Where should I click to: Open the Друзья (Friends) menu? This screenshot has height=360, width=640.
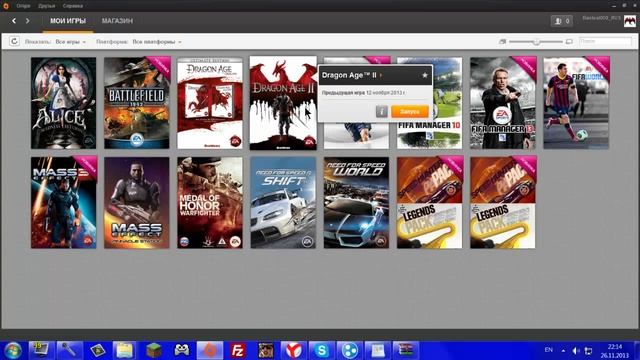point(47,6)
